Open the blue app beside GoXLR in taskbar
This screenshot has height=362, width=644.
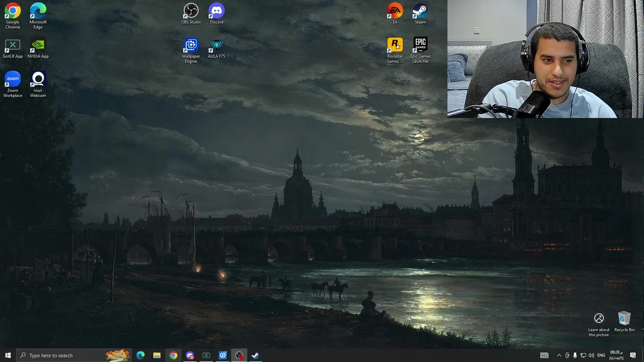click(x=222, y=355)
